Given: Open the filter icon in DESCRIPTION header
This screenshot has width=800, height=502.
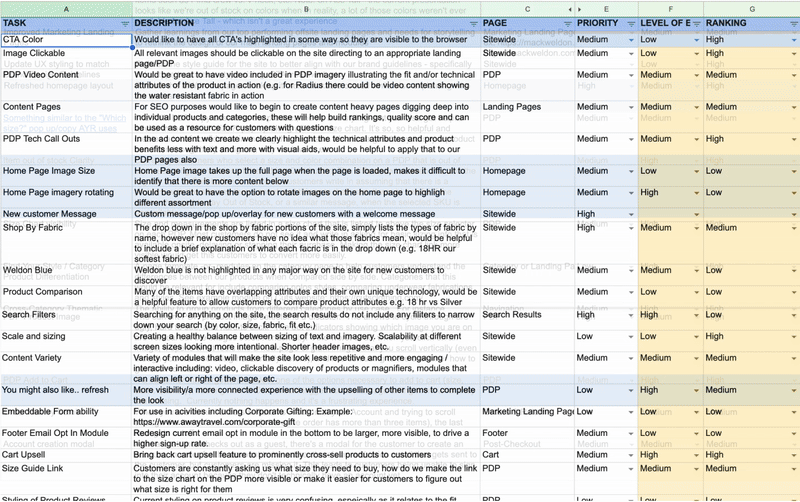Looking at the screenshot, I should coord(473,24).
